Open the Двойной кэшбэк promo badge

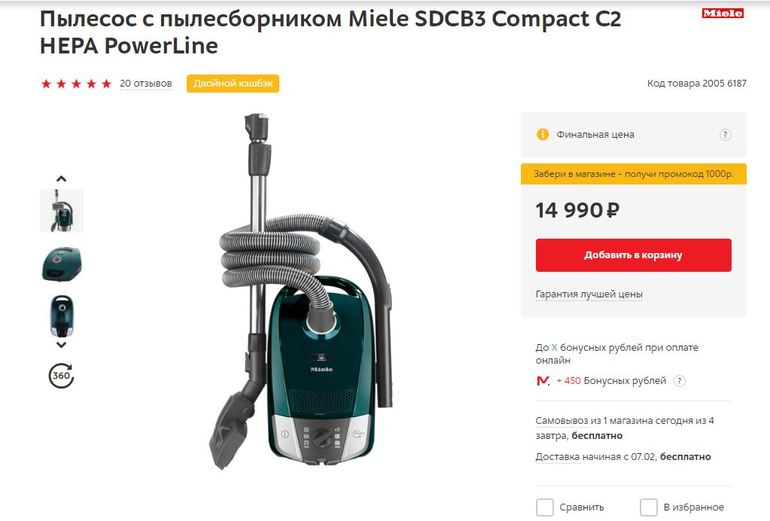(x=233, y=83)
